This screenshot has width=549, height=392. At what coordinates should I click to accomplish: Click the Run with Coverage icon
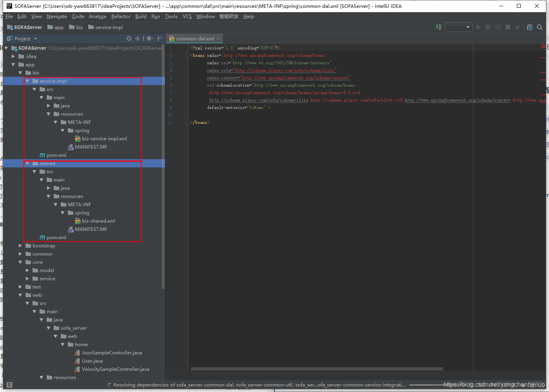pyautogui.click(x=498, y=27)
